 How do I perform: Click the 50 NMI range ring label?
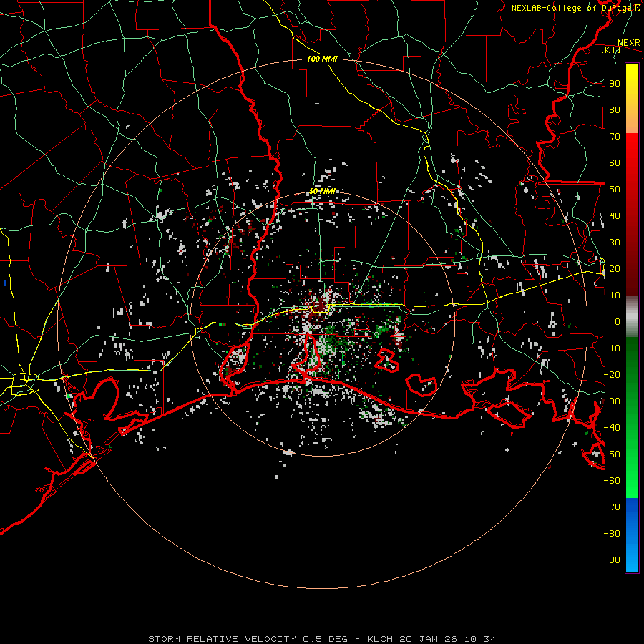point(322,191)
